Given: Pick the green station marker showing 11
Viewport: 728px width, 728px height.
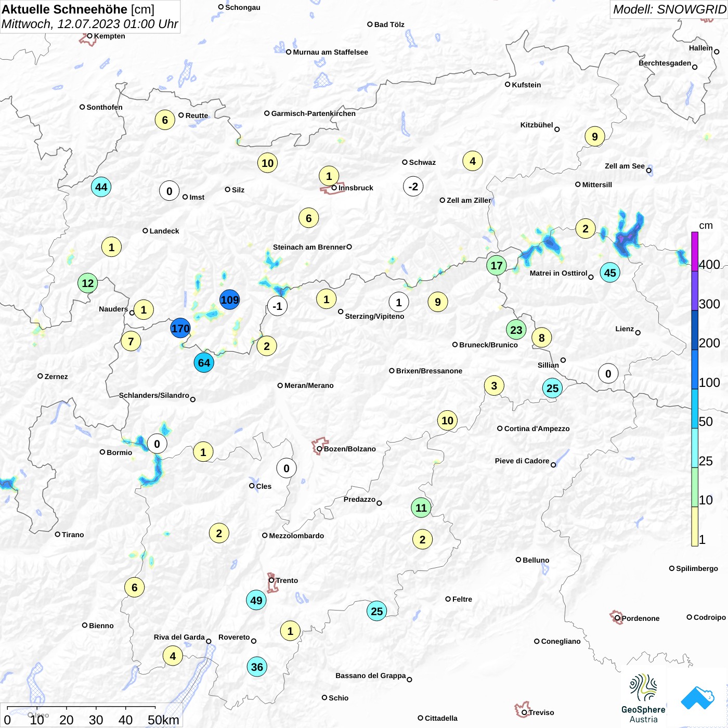Looking at the screenshot, I should tap(421, 508).
